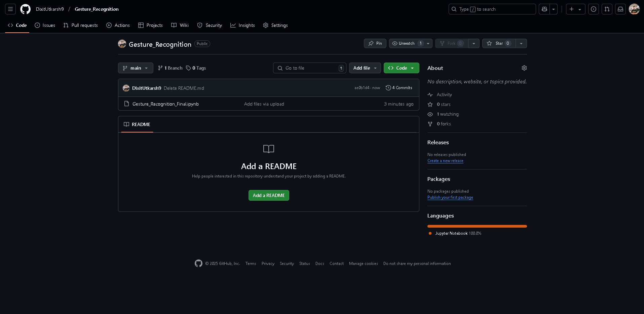Open the 4 Commits history link

coord(399,88)
